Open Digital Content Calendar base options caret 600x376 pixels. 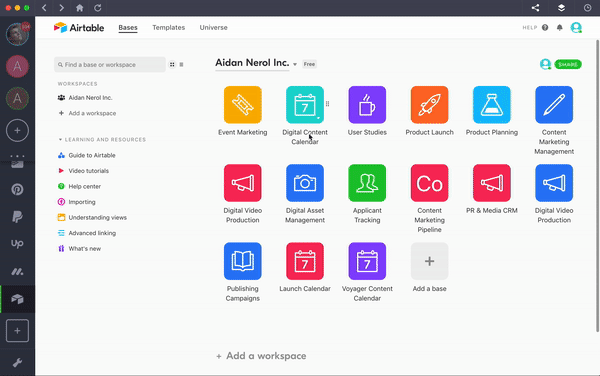coord(318,118)
